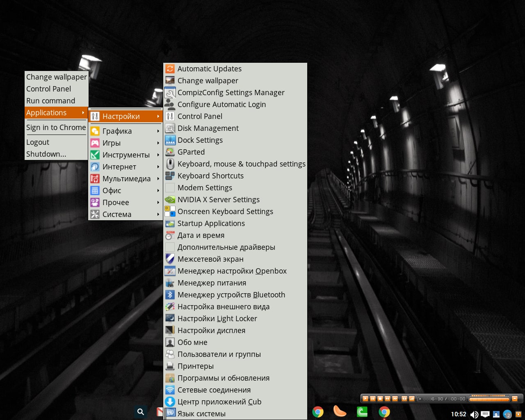Click the orange media player tray icon
This screenshot has height=420, width=525.
point(518,414)
